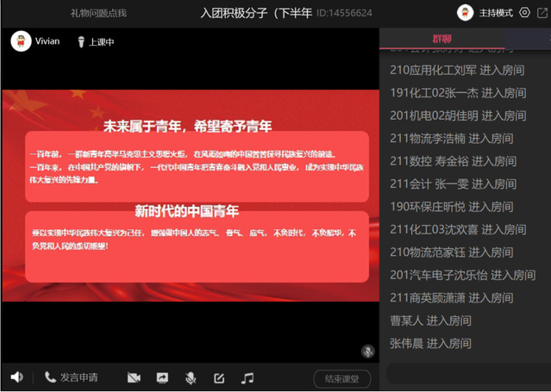Toggle the muted microphone in toolbar
Screen dimensions: 551x392
coord(191,377)
